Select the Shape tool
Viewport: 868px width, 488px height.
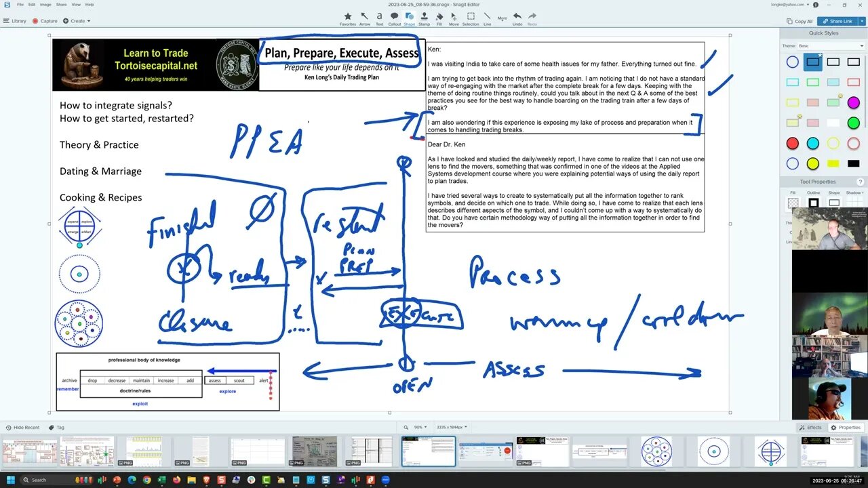click(410, 18)
